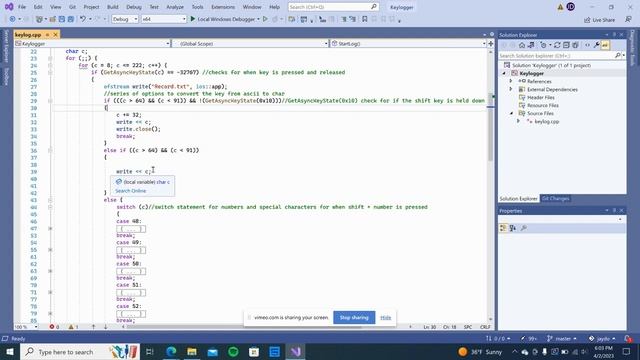Open File Explorer from taskbar

point(192,351)
